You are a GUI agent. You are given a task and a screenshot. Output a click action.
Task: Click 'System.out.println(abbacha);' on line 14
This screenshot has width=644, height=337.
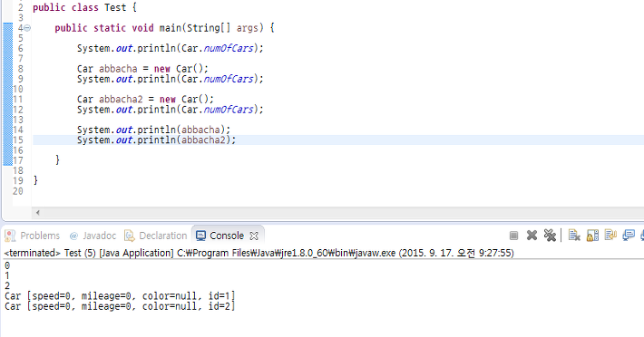(153, 130)
